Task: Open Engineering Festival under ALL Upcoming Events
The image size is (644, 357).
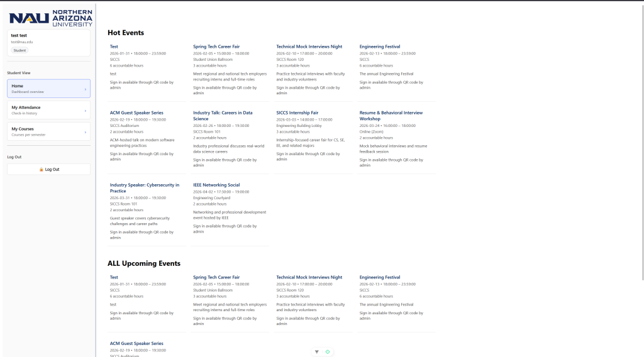Action: coord(379,277)
